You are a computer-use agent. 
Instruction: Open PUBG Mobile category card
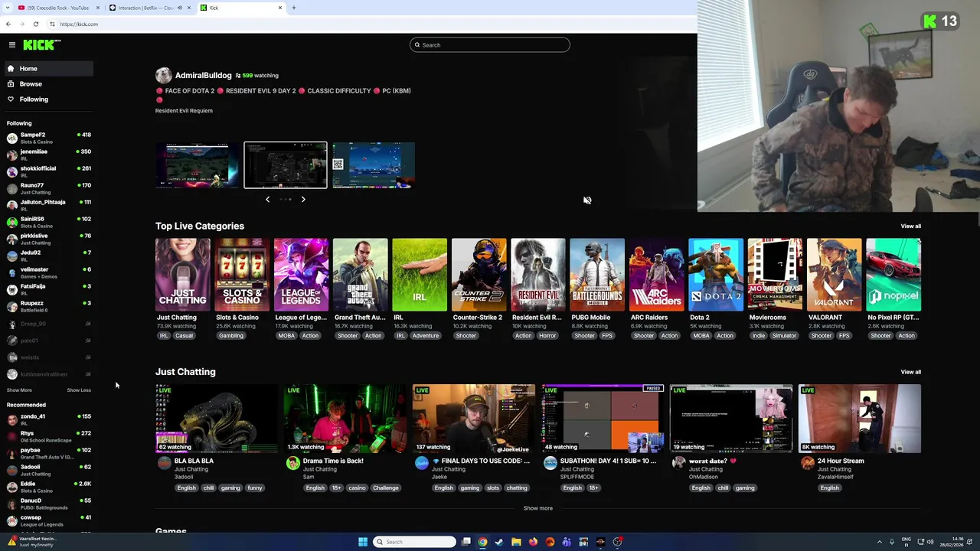click(597, 275)
